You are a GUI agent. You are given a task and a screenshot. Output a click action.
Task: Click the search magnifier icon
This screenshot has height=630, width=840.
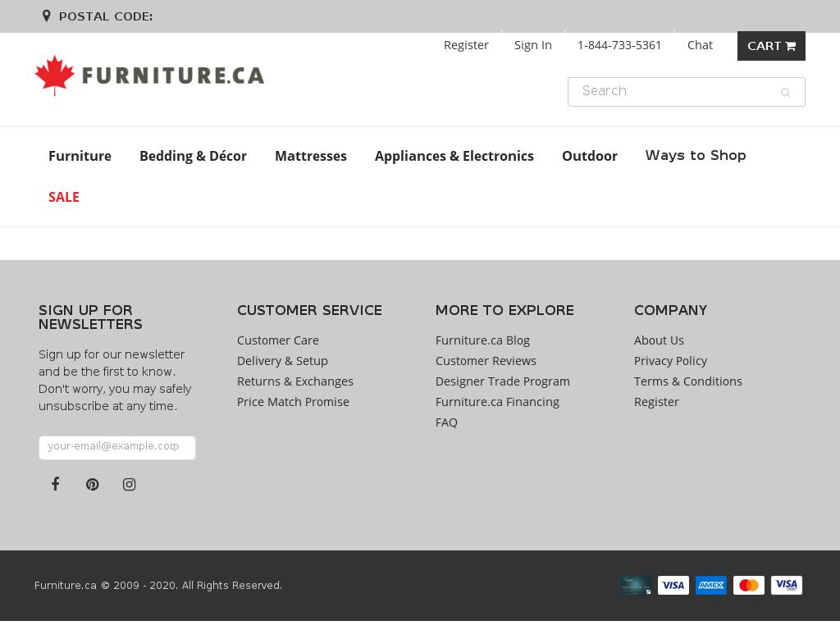tap(785, 93)
